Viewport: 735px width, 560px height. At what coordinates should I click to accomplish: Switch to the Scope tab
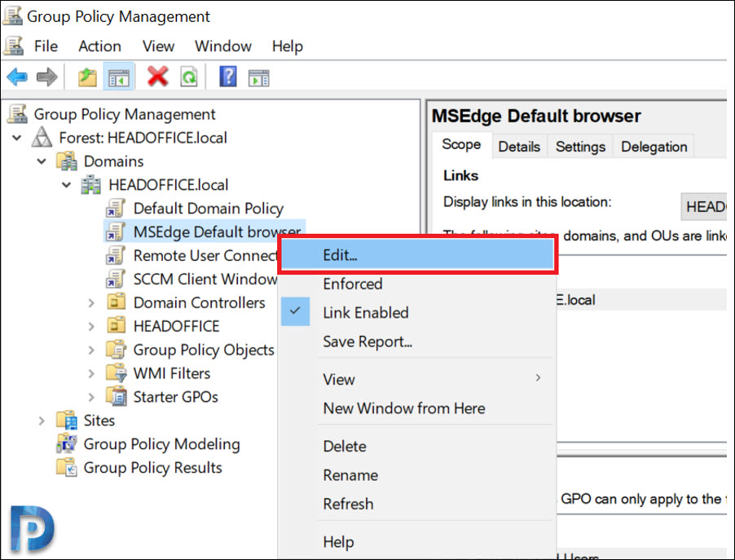point(461,144)
